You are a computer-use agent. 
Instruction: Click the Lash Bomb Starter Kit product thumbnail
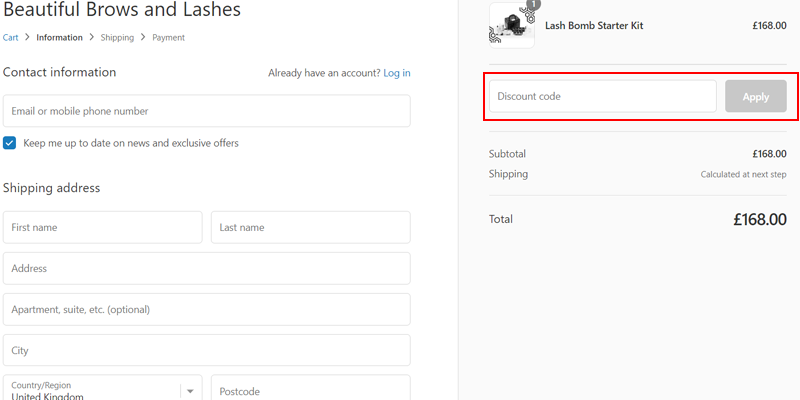[511, 26]
